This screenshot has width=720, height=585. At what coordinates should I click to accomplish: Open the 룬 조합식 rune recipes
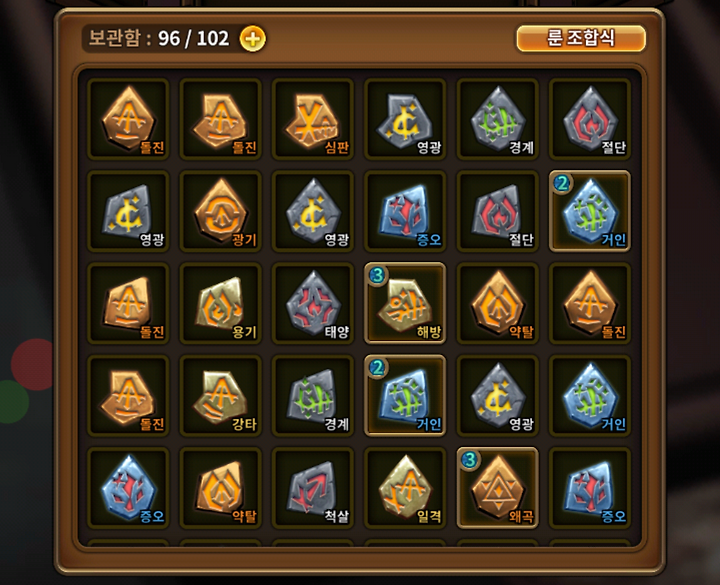[x=581, y=38]
